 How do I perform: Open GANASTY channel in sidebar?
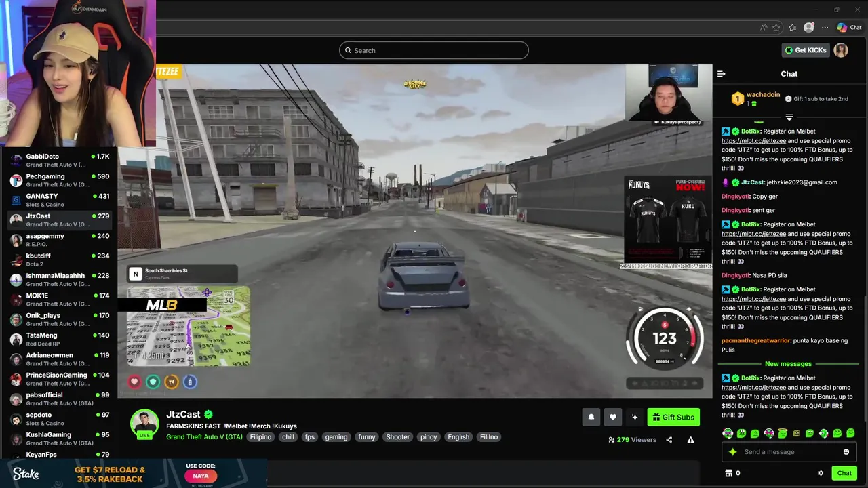pyautogui.click(x=59, y=200)
